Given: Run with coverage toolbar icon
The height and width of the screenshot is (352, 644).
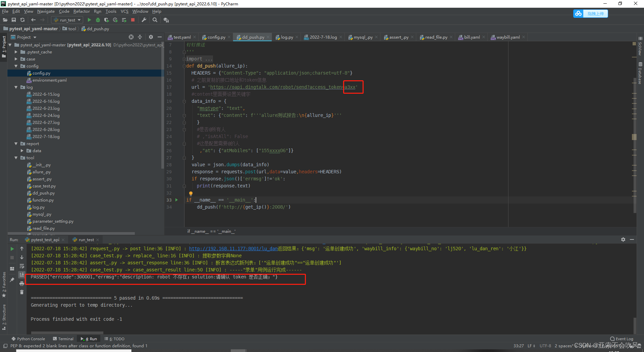Looking at the screenshot, I should tap(107, 20).
